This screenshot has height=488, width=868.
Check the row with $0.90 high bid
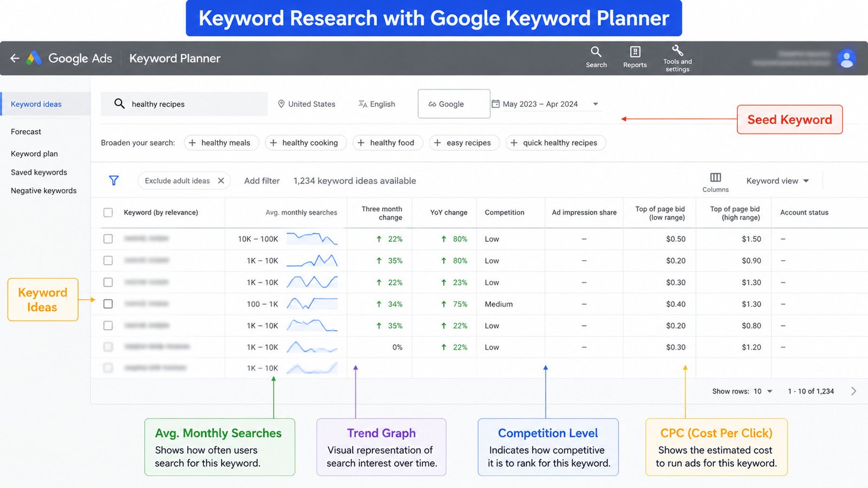click(x=108, y=260)
